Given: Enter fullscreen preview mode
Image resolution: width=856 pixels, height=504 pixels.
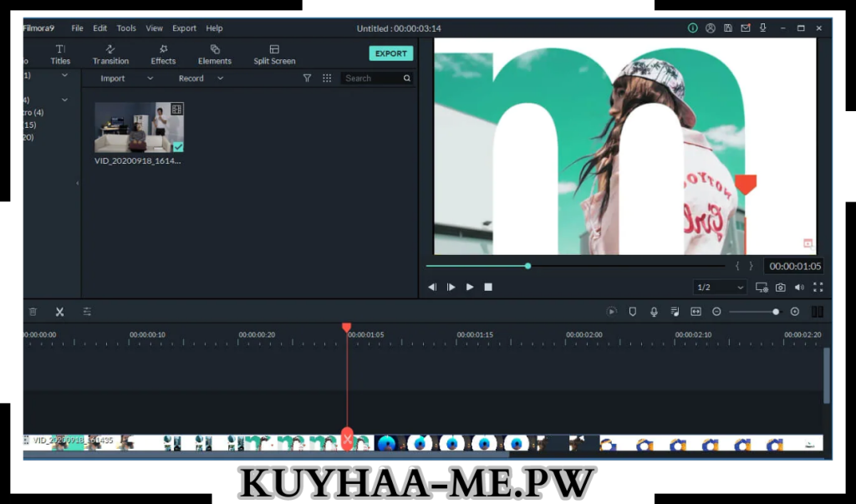Looking at the screenshot, I should [818, 288].
